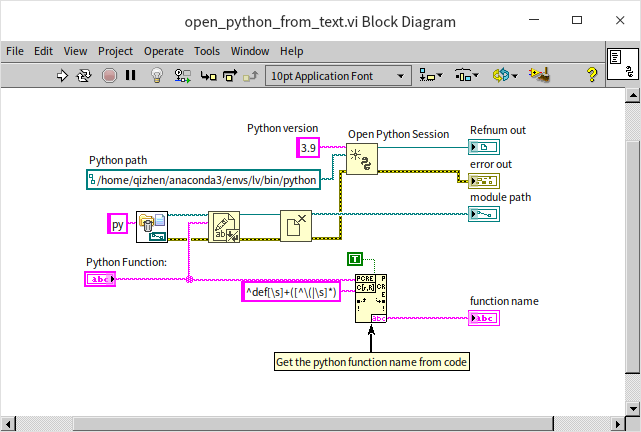Image resolution: width=641 pixels, height=432 pixels.
Task: Select the Write to Text File node
Action: pyautogui.click(x=224, y=226)
